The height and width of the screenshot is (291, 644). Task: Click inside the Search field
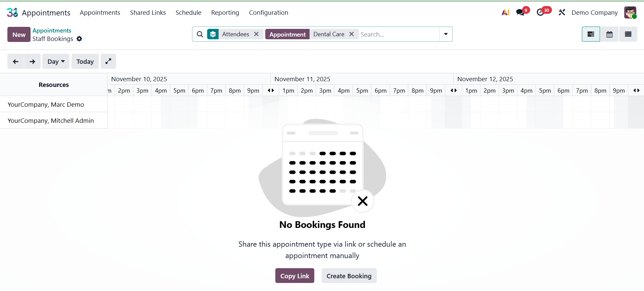click(386, 34)
